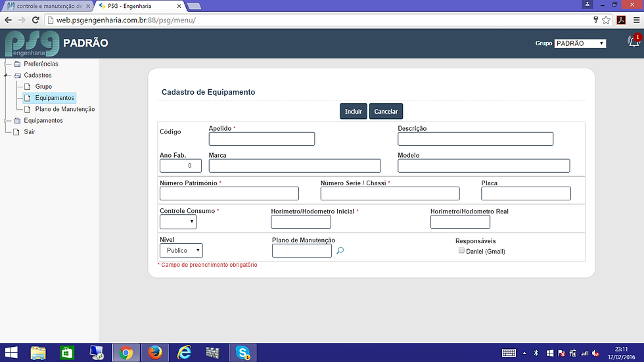Tick the Daniel (Gmail) checkbox
This screenshot has height=362, width=644.
(461, 250)
